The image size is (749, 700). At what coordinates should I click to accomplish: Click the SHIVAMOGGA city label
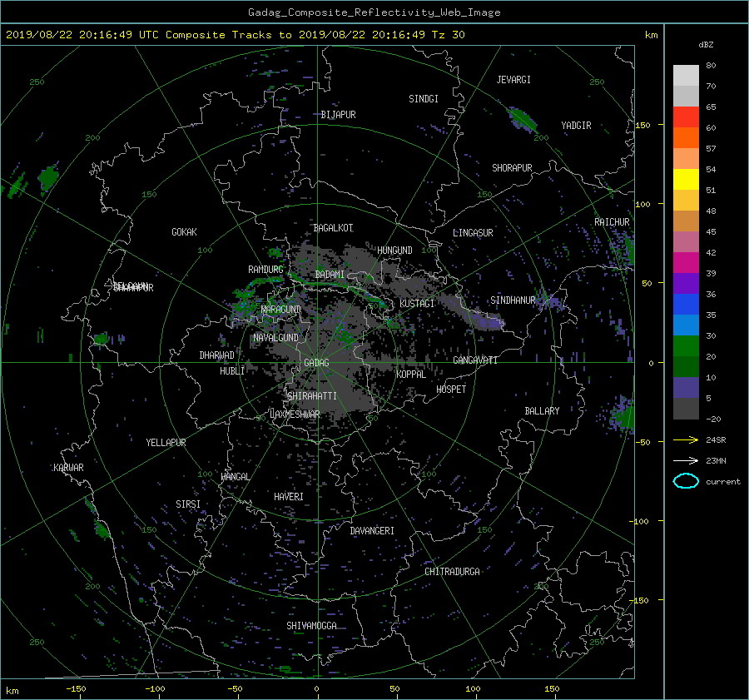click(311, 626)
